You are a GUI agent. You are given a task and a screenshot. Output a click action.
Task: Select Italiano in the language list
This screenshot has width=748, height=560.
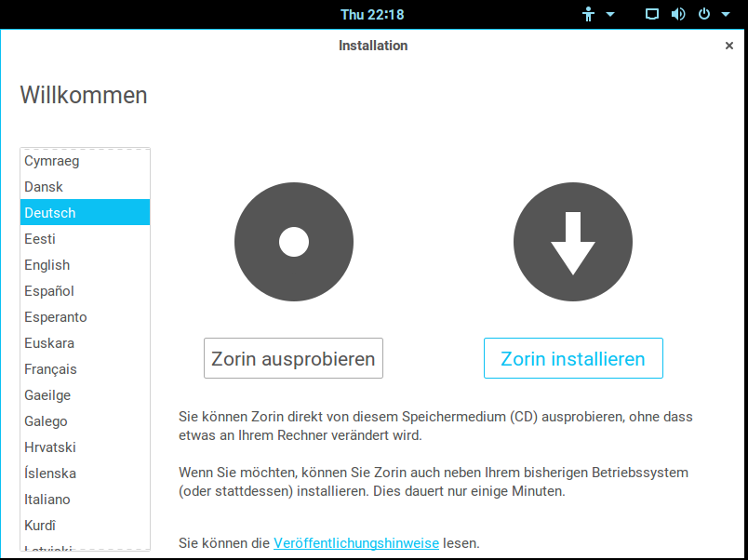pos(47,500)
